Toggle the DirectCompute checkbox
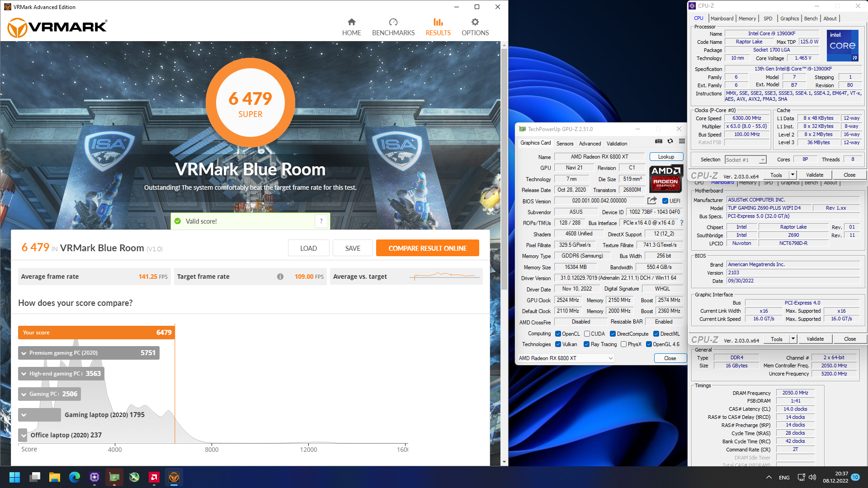868x488 pixels. [x=613, y=334]
